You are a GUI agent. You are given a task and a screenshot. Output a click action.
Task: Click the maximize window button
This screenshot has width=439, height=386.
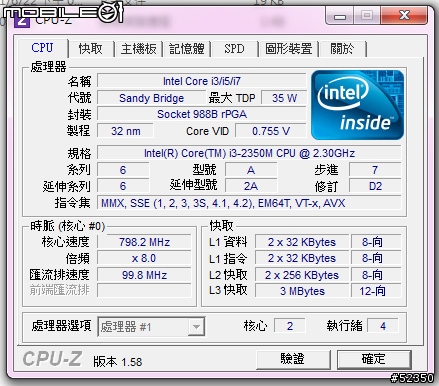(x=367, y=15)
